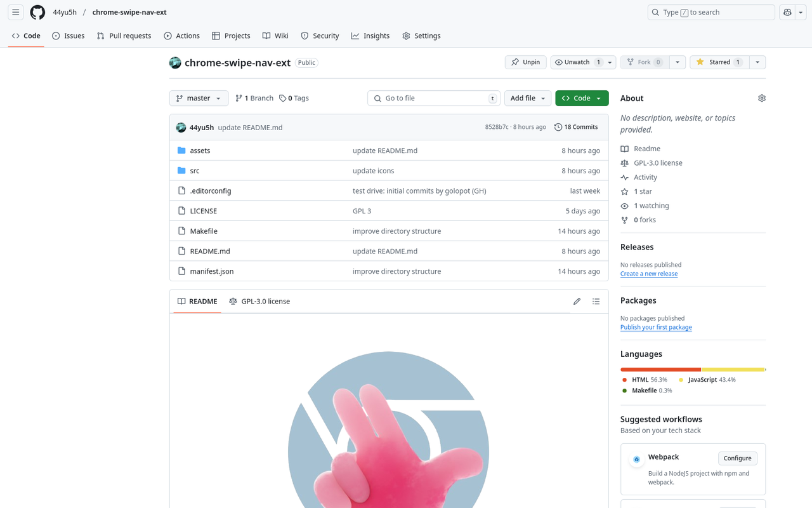Click the red HTML segment of languages bar
The image size is (812, 508).
[660, 370]
